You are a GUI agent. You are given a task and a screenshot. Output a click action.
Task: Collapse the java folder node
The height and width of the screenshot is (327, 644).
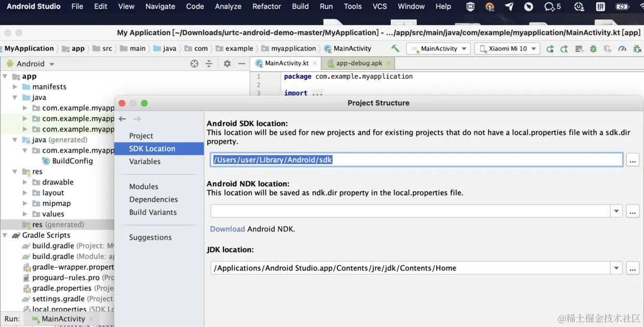[15, 97]
